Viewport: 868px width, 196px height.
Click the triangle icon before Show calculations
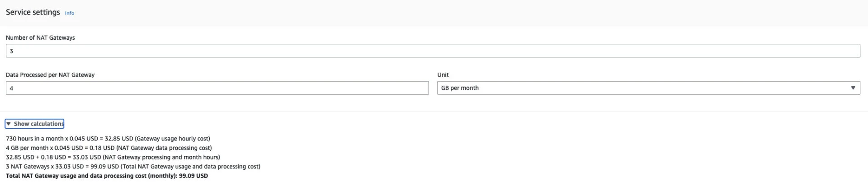(x=8, y=124)
